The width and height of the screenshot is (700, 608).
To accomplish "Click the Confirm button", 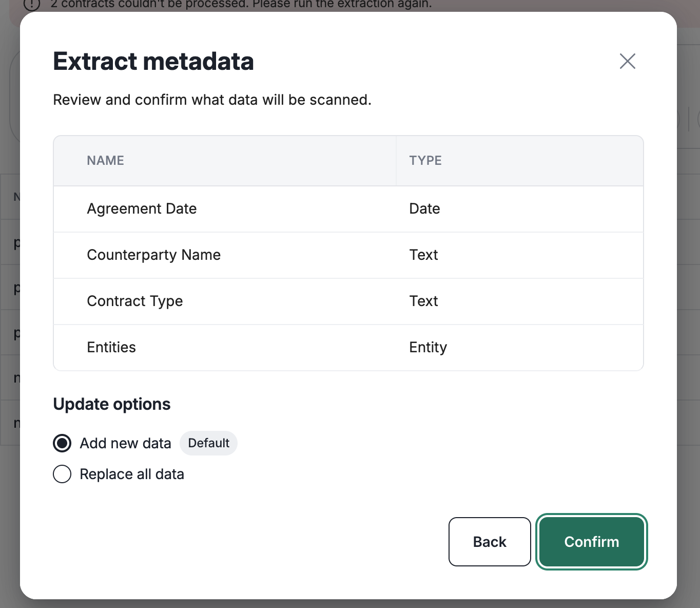I will (x=592, y=542).
